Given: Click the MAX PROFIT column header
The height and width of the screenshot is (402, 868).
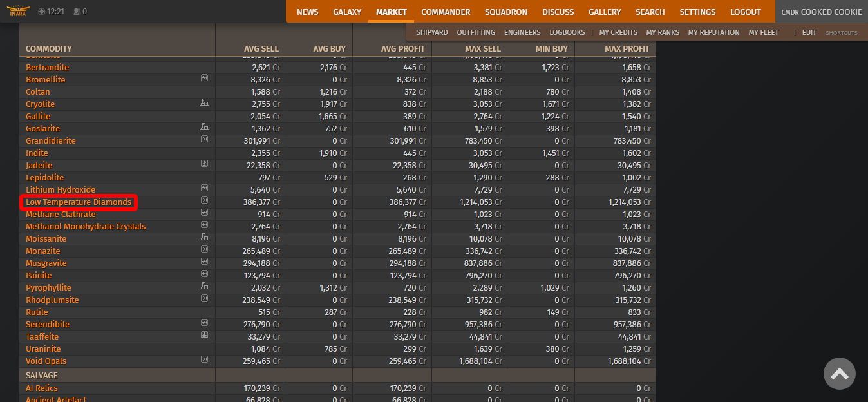Looking at the screenshot, I should point(627,49).
